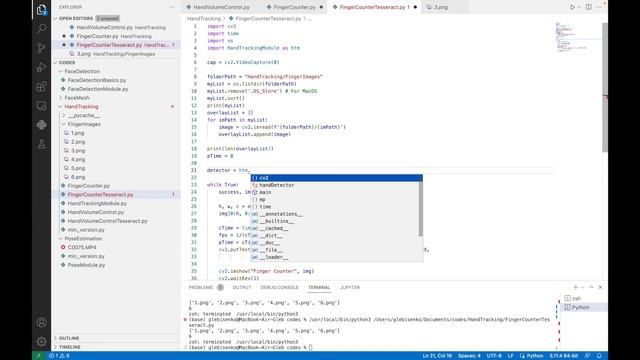Open the Search view in activity bar
Image resolution: width=640 pixels, height=360 pixels.
[x=41, y=29]
